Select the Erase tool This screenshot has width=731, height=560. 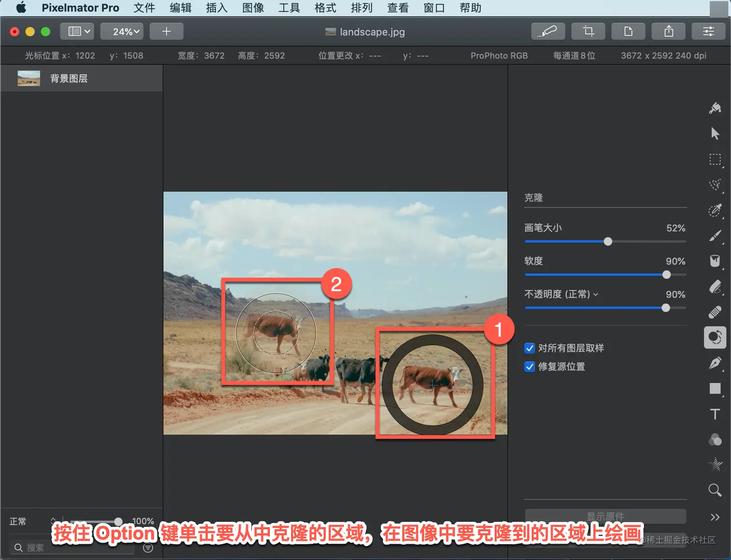point(715,287)
